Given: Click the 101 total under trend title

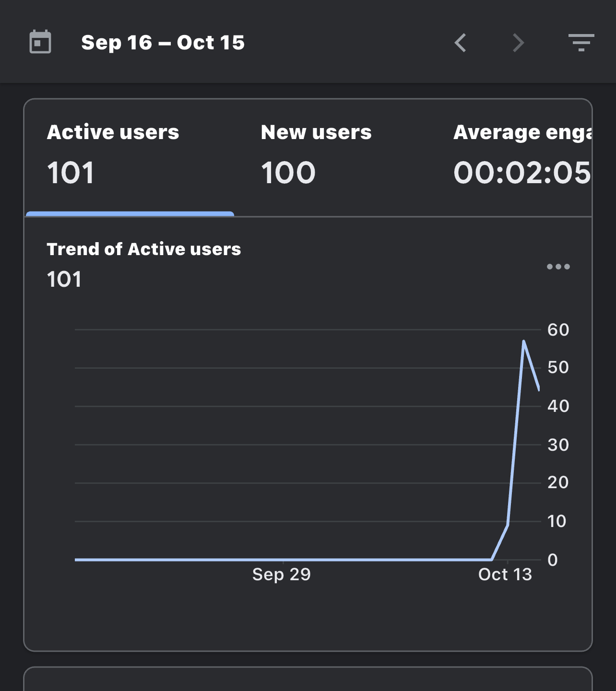Looking at the screenshot, I should point(64,280).
